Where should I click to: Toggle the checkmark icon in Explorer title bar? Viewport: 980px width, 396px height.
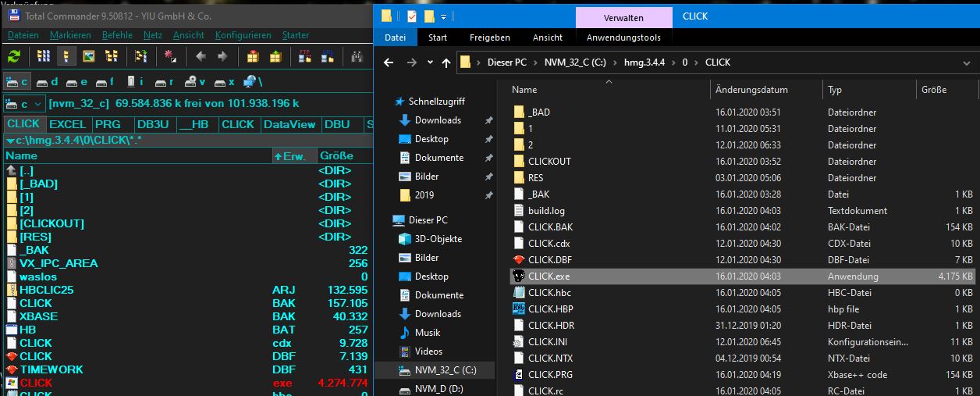tap(411, 16)
